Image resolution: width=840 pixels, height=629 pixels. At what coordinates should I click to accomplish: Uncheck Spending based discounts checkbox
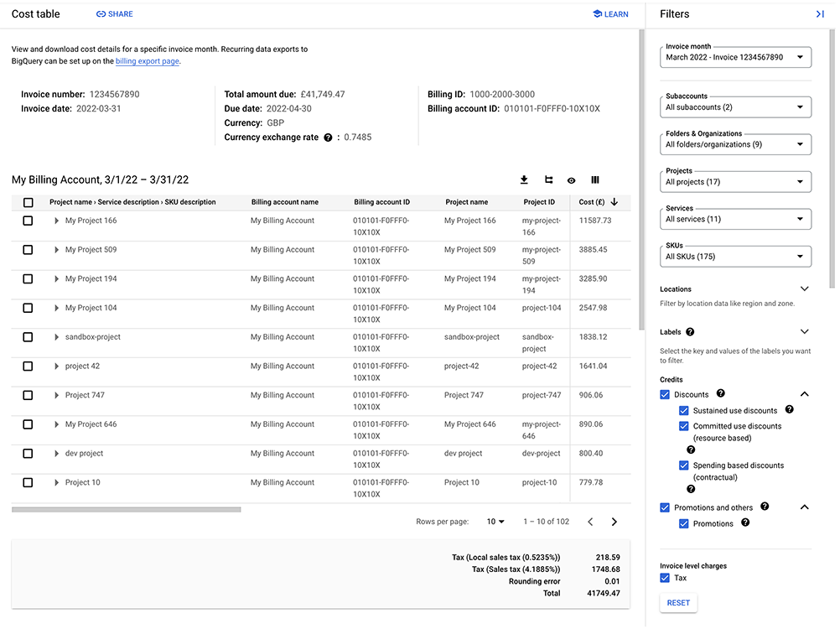683,465
